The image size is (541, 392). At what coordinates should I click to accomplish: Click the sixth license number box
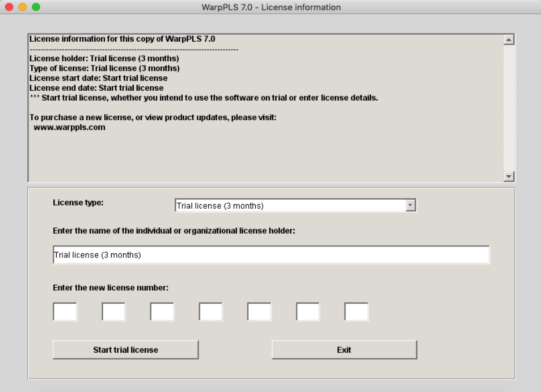tap(308, 312)
